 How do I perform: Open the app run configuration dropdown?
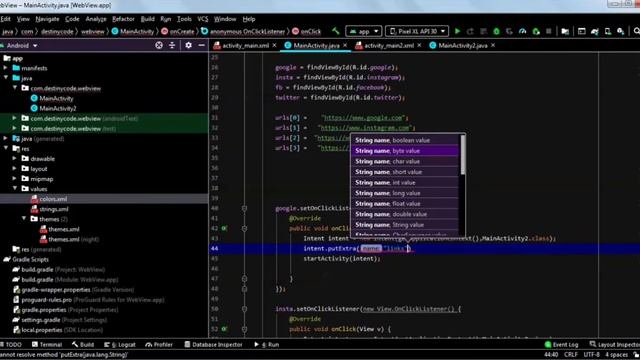click(x=364, y=31)
